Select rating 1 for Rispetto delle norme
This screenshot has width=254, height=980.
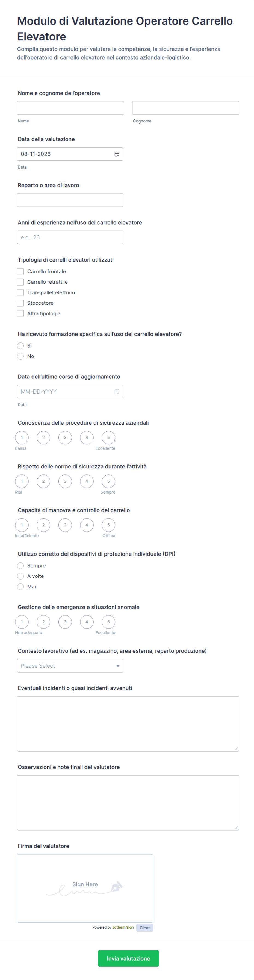point(22,481)
